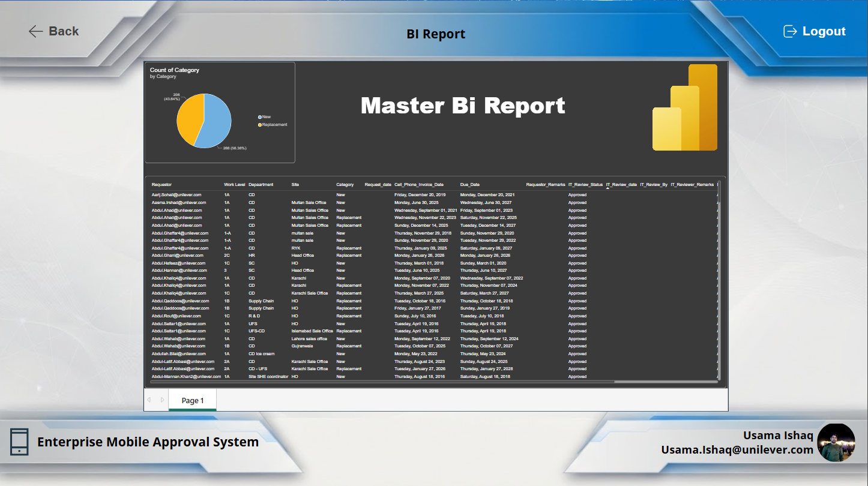Click the UFS-CD department cell
Viewport: 868px width, 486px height.
[x=257, y=331]
